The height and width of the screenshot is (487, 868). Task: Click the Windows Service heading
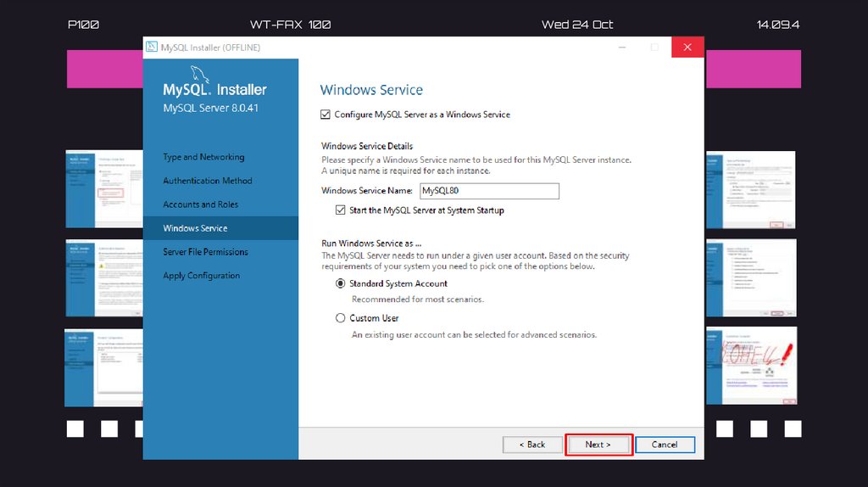point(371,90)
